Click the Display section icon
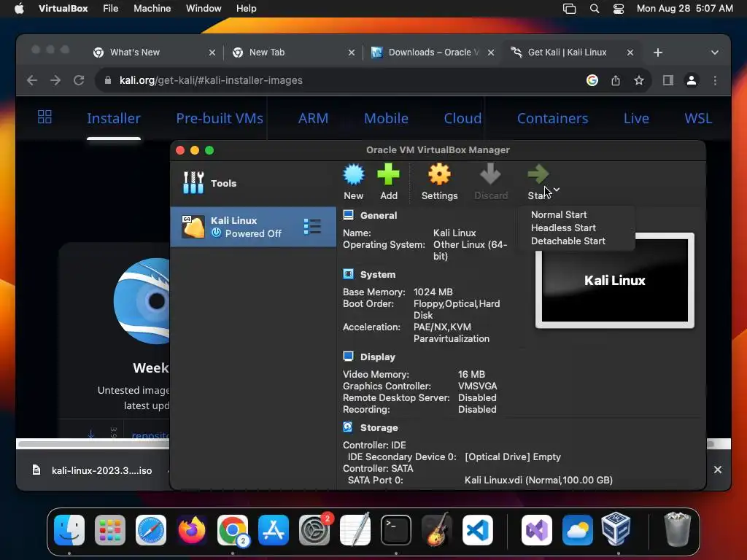Image resolution: width=747 pixels, height=560 pixels. (x=348, y=357)
